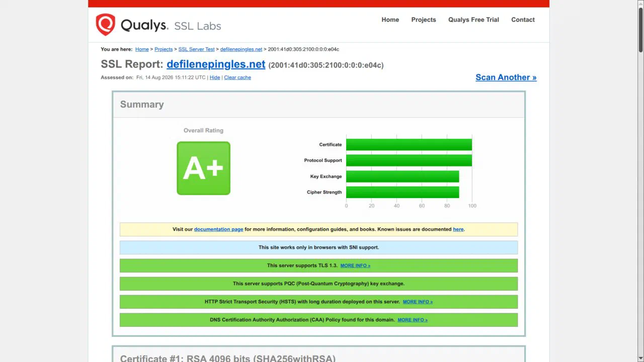The image size is (644, 362).
Task: Click the 'Key Exchange' chart label
Action: tap(326, 176)
